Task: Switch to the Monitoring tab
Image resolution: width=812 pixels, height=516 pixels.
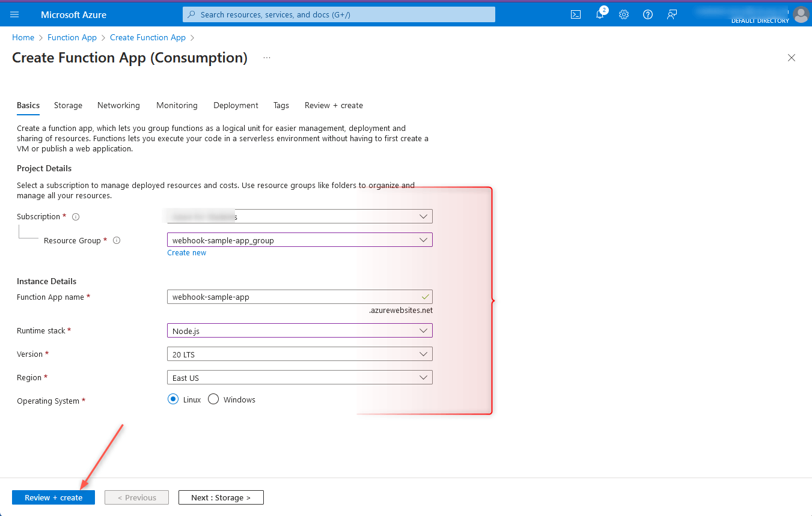Action: pos(177,105)
